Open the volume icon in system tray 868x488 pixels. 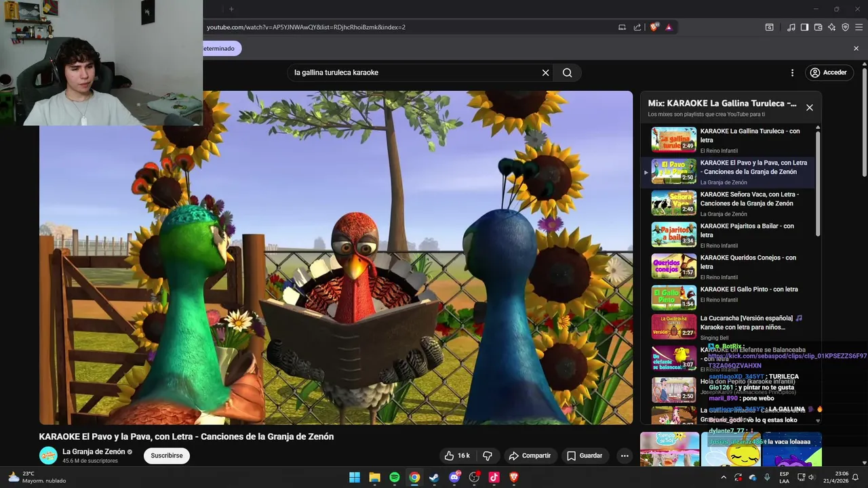point(811,477)
